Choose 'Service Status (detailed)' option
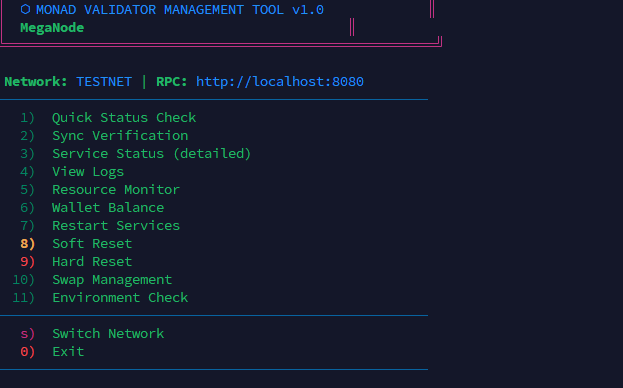Viewport: 623px width, 388px height. pyautogui.click(x=152, y=154)
